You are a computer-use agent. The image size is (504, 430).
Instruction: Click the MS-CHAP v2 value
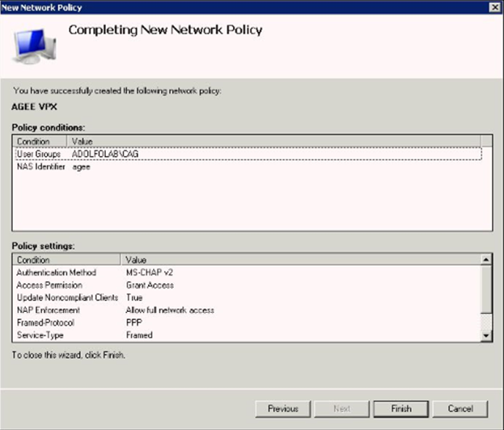click(x=150, y=272)
